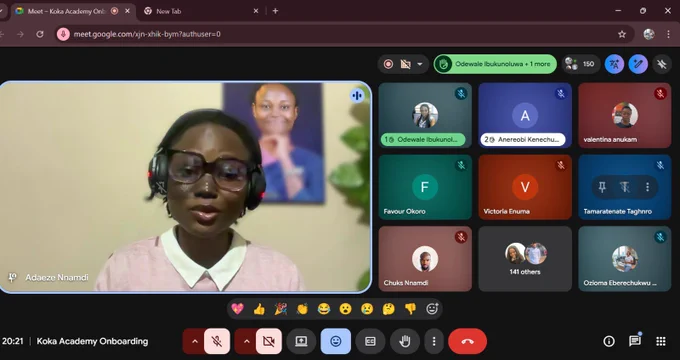Image resolution: width=680 pixels, height=360 pixels.
Task: Open the activities grid icon
Action: pos(661,341)
